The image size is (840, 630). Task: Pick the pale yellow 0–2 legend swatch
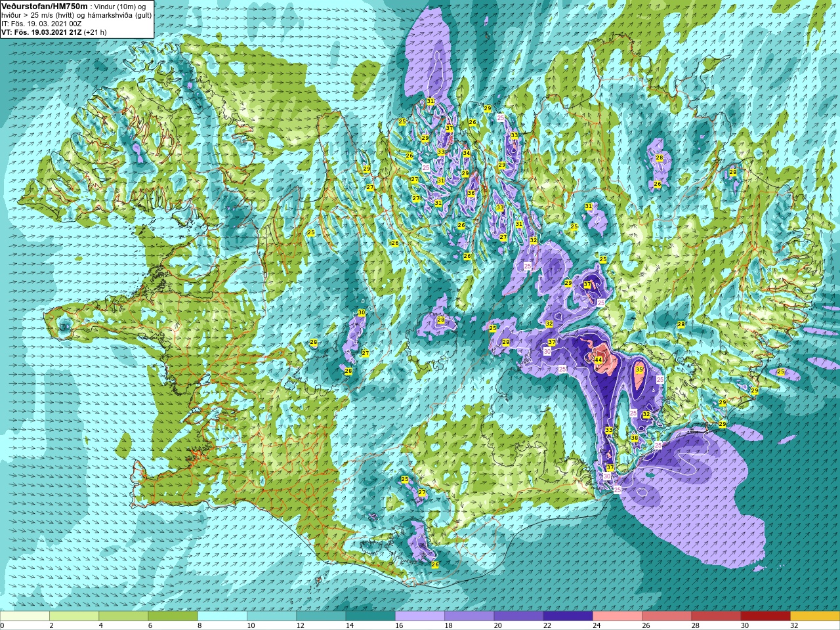[25, 616]
